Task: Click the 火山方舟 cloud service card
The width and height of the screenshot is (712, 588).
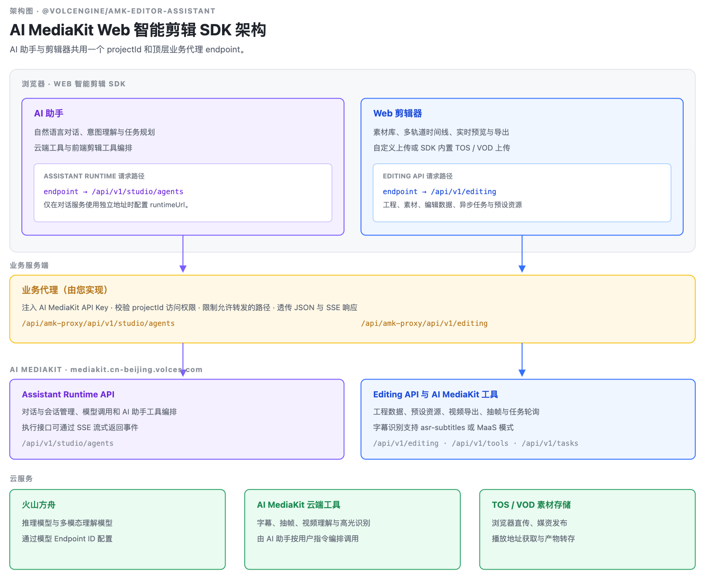Action: [x=117, y=529]
